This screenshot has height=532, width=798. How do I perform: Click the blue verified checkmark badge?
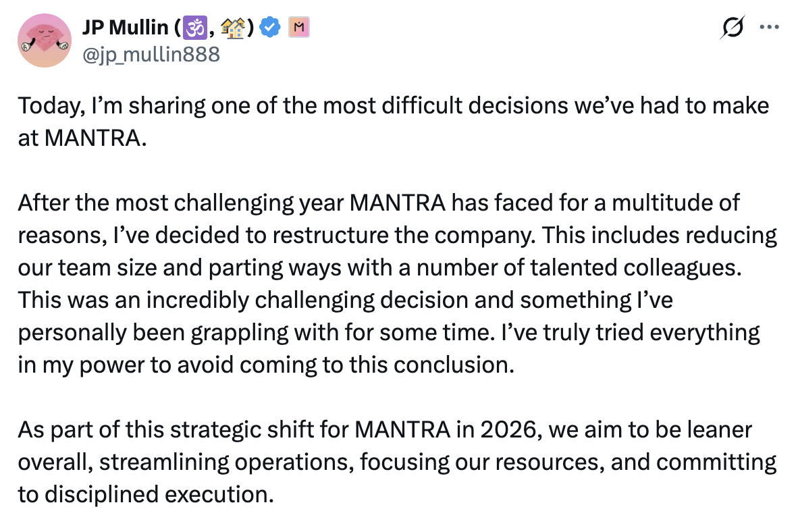(271, 28)
